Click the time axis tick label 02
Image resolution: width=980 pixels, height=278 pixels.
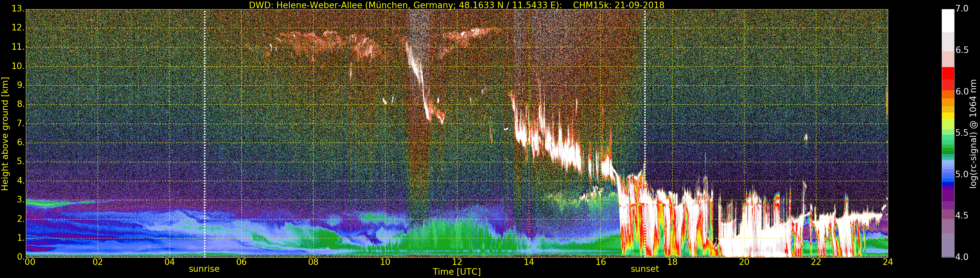point(98,262)
